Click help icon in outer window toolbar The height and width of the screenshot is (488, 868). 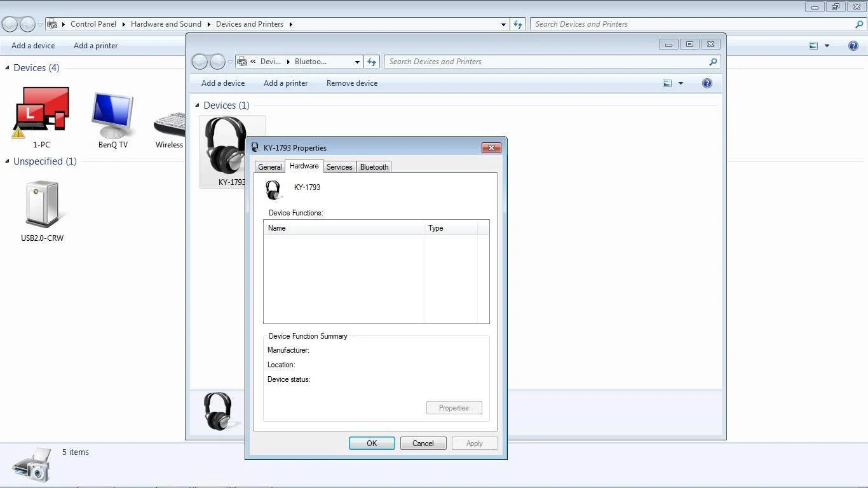(853, 46)
